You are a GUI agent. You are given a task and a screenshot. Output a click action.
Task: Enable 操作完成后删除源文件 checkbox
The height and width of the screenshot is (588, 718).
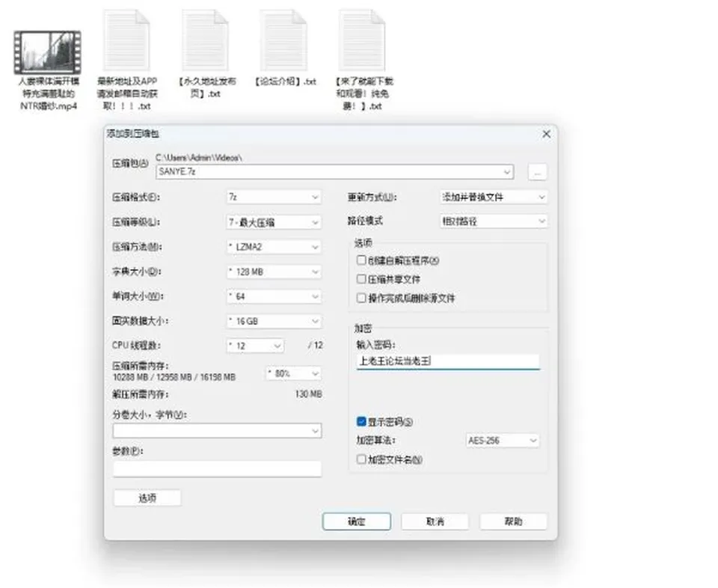(360, 298)
